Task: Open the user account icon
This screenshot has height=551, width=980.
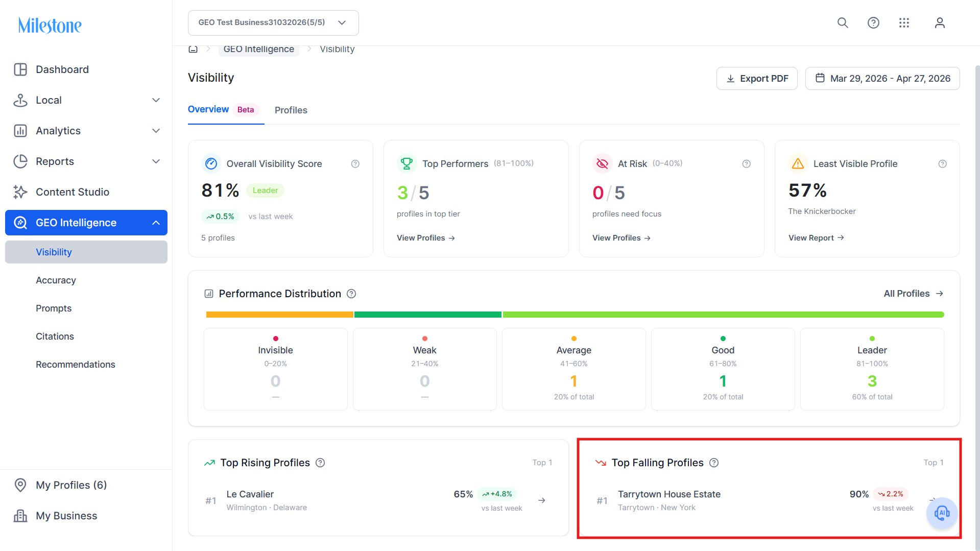Action: pos(940,23)
